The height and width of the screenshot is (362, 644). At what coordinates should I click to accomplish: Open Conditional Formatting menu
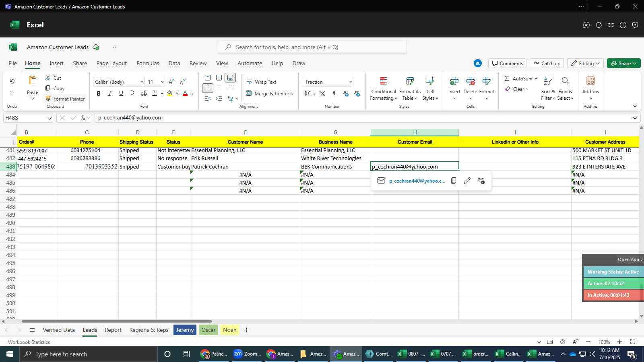tap(384, 88)
